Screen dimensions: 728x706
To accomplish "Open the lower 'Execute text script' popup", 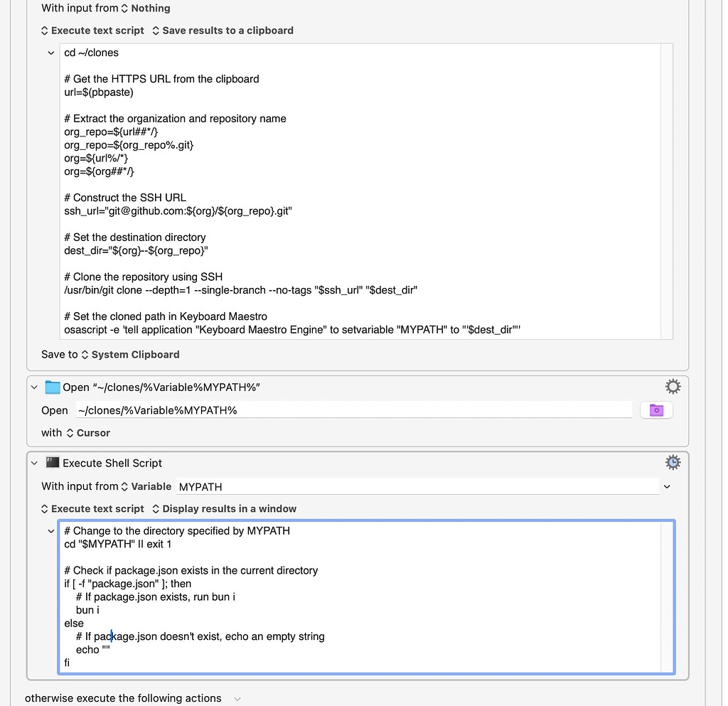I will pos(92,509).
